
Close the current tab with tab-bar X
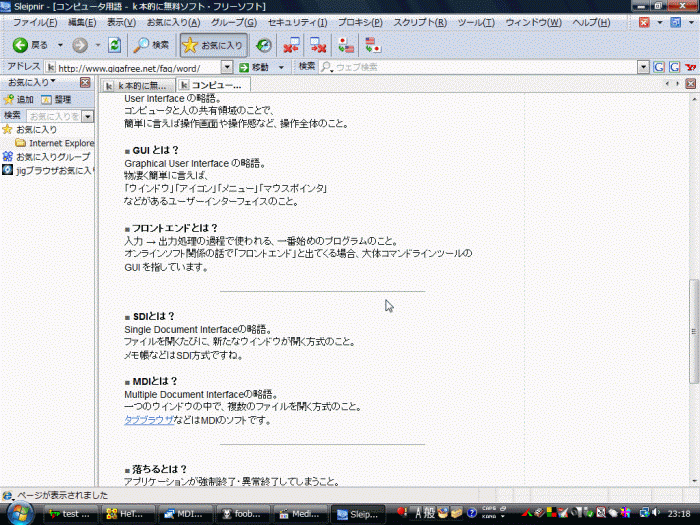[x=691, y=83]
